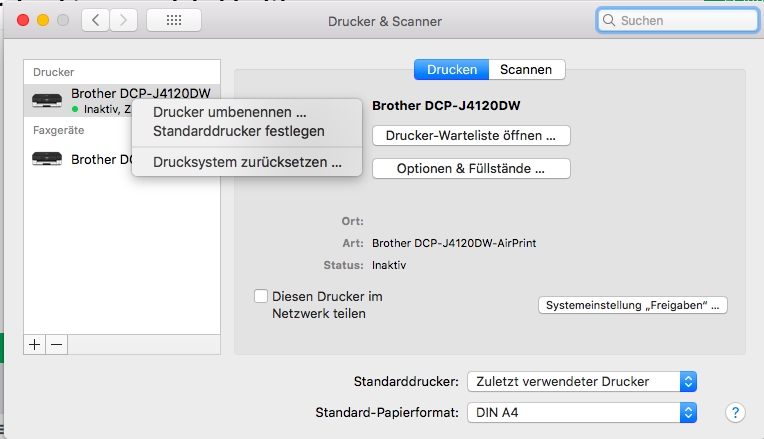Click the Faxgeräte section header
The width and height of the screenshot is (764, 439).
coord(58,130)
